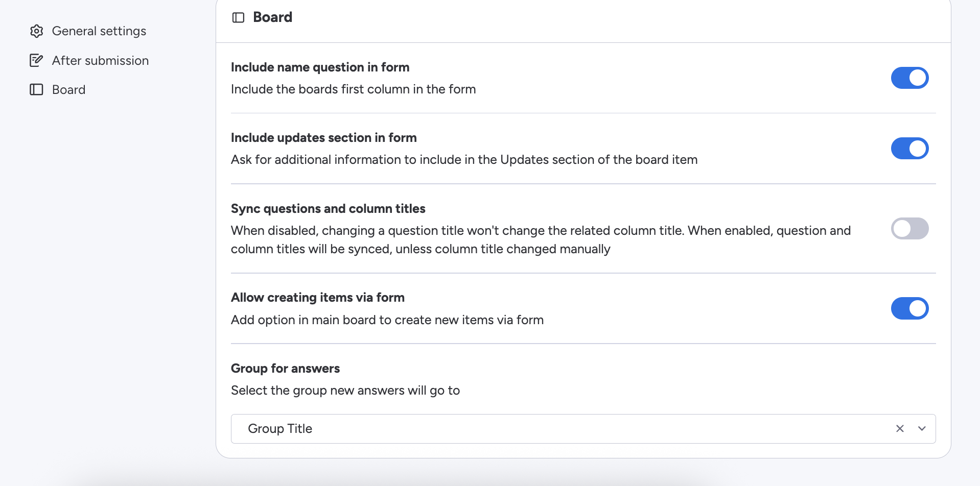This screenshot has height=486, width=980.
Task: Clear the Group Title selection
Action: (900, 429)
